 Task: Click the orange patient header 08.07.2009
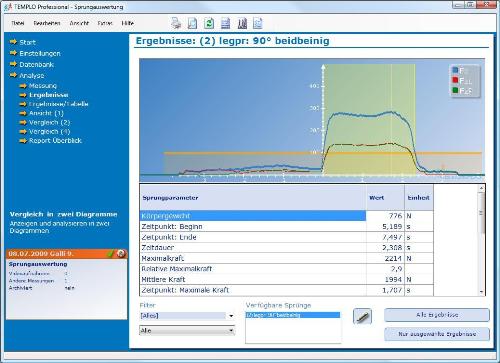[x=66, y=254]
